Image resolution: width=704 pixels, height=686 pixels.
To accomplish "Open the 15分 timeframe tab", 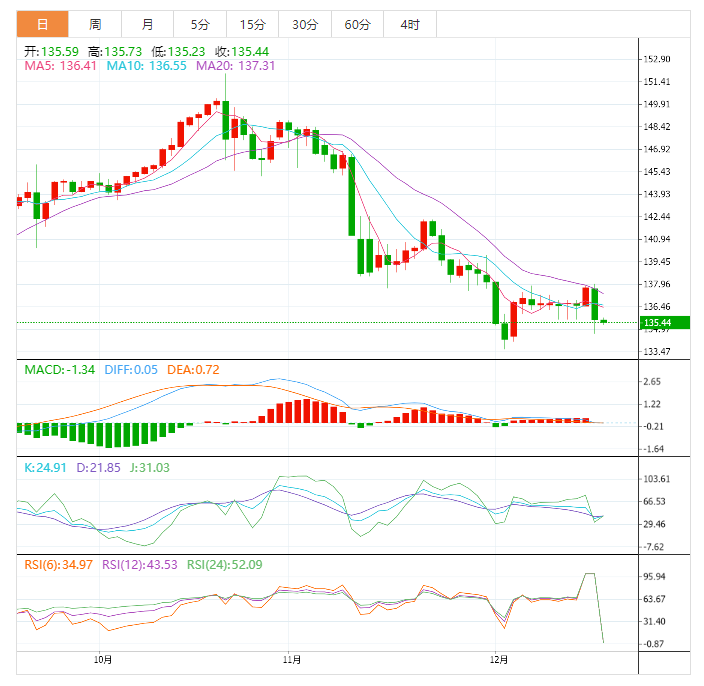I will (x=252, y=24).
